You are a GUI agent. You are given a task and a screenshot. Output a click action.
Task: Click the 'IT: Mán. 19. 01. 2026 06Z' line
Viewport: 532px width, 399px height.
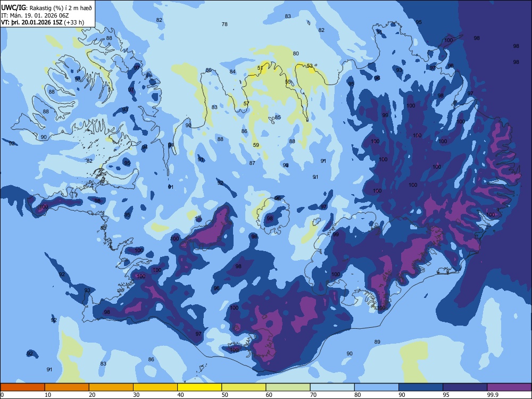click(34, 15)
